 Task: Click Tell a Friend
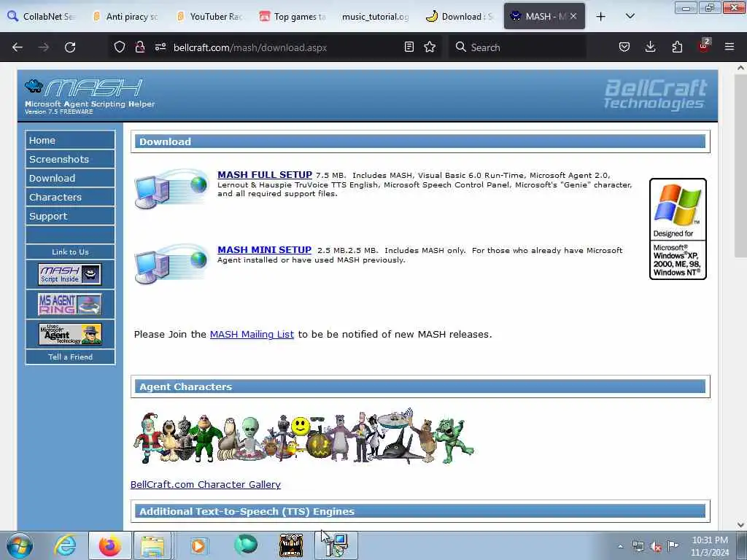[x=70, y=357]
